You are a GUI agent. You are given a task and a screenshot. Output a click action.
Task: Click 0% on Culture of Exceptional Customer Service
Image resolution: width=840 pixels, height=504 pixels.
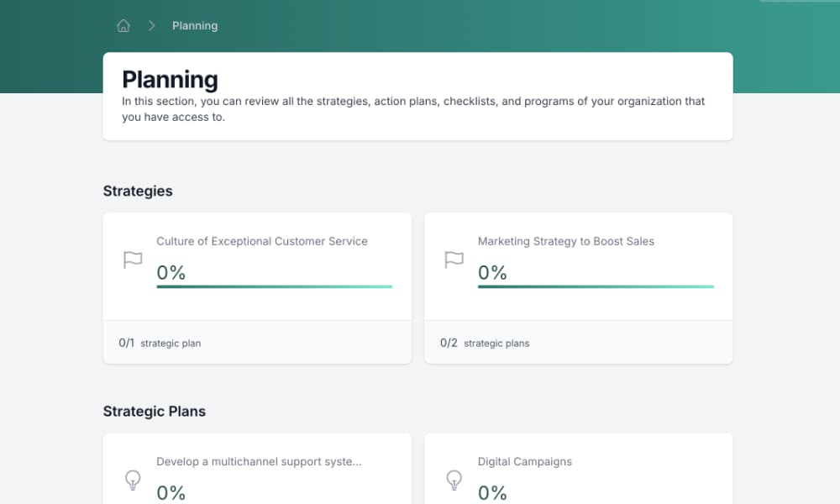tap(171, 273)
